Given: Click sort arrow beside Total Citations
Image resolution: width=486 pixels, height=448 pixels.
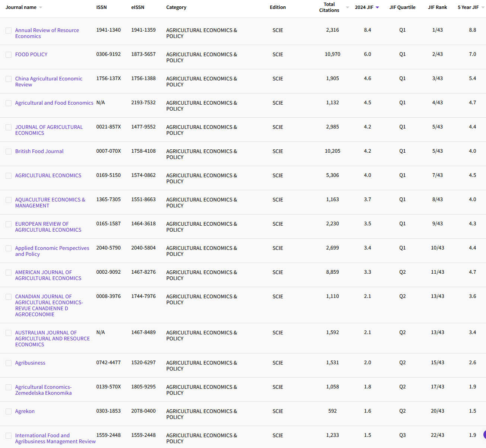Looking at the screenshot, I should pos(347,7).
